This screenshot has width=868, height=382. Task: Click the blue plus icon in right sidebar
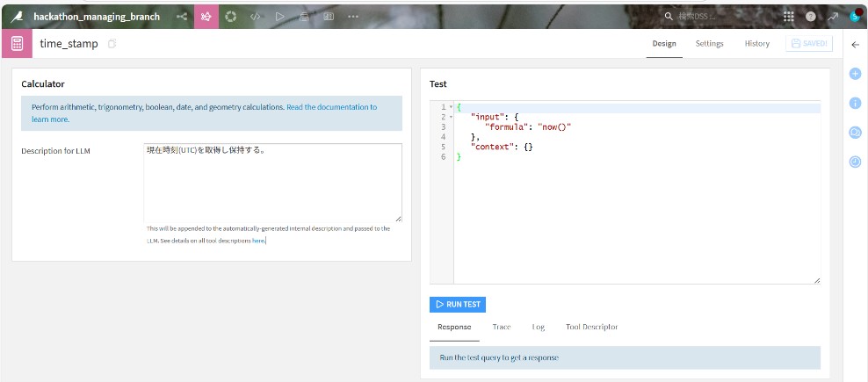855,74
